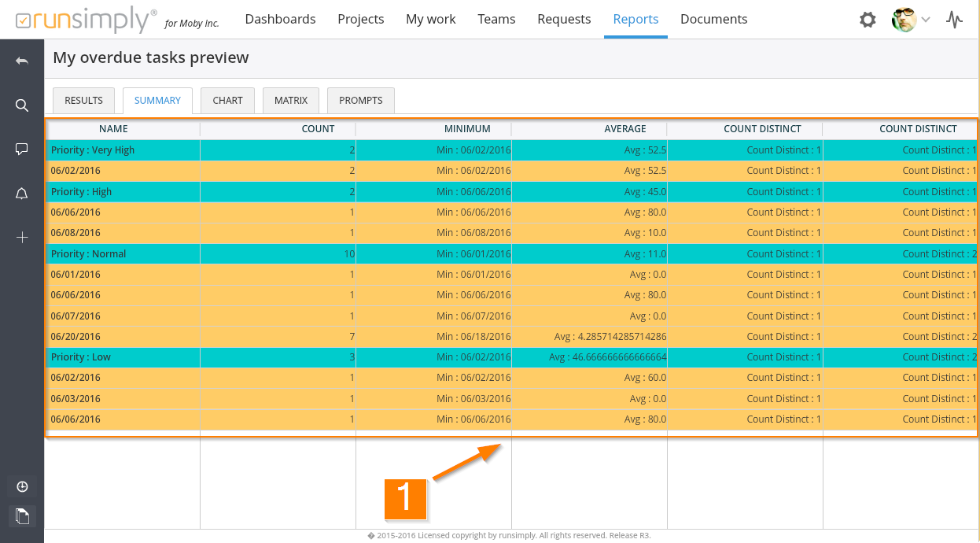Click the plus icon in sidebar
980x543 pixels.
point(22,238)
